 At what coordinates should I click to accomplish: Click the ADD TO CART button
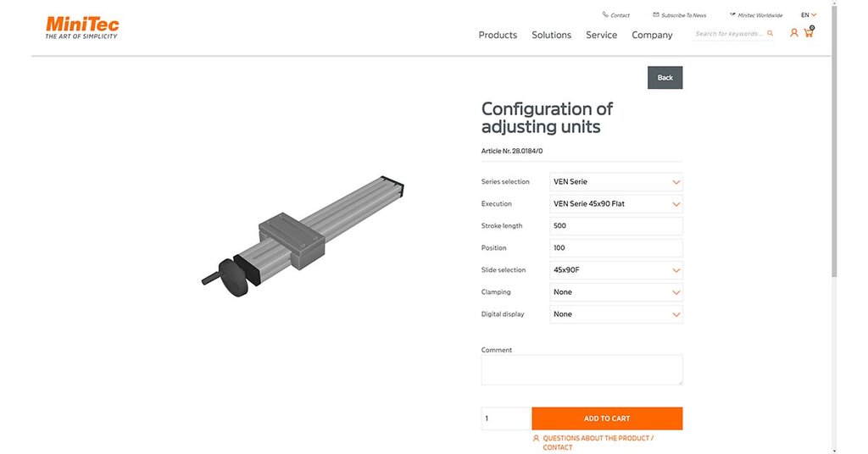point(607,418)
